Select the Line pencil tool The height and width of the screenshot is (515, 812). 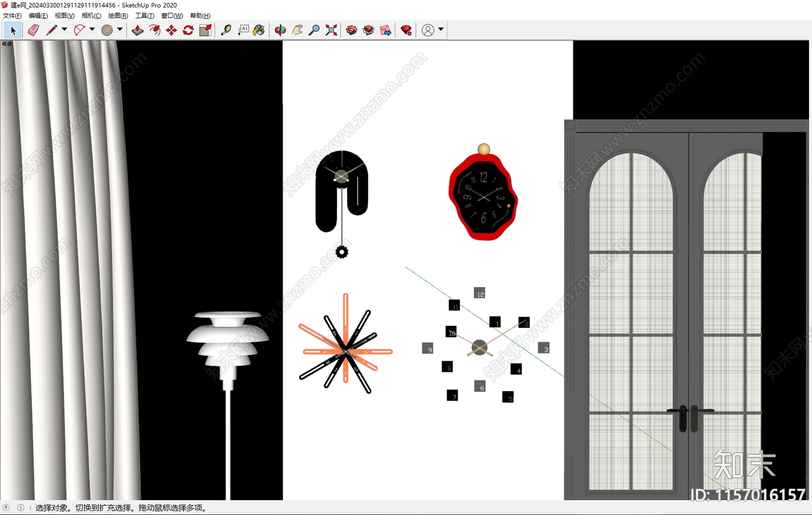tap(51, 30)
